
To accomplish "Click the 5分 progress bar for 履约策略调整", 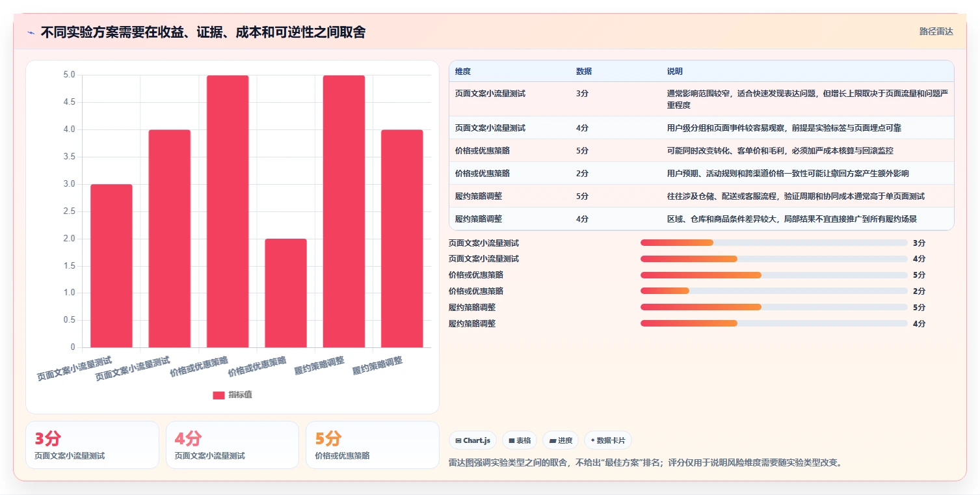I will tap(774, 307).
